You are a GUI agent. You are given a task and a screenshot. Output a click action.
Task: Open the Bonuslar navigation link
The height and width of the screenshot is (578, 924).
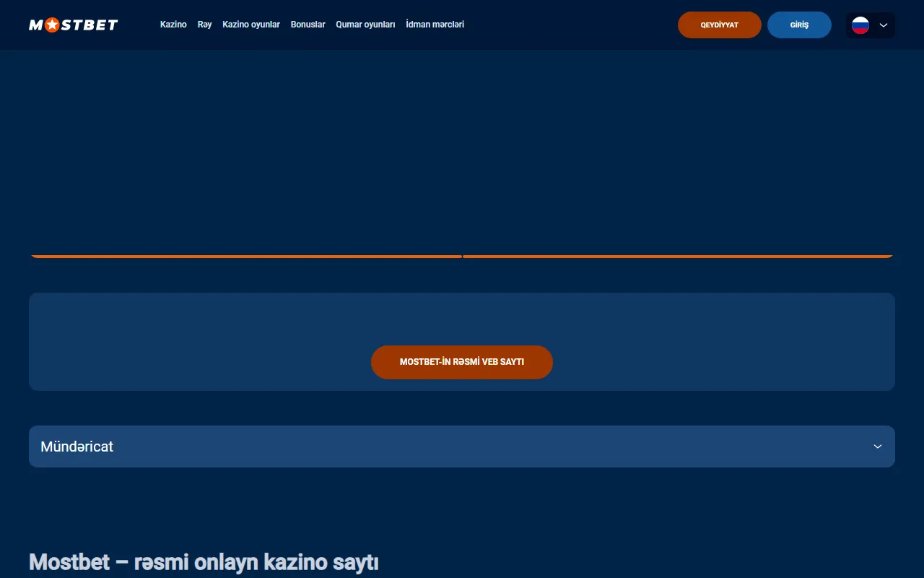click(308, 25)
